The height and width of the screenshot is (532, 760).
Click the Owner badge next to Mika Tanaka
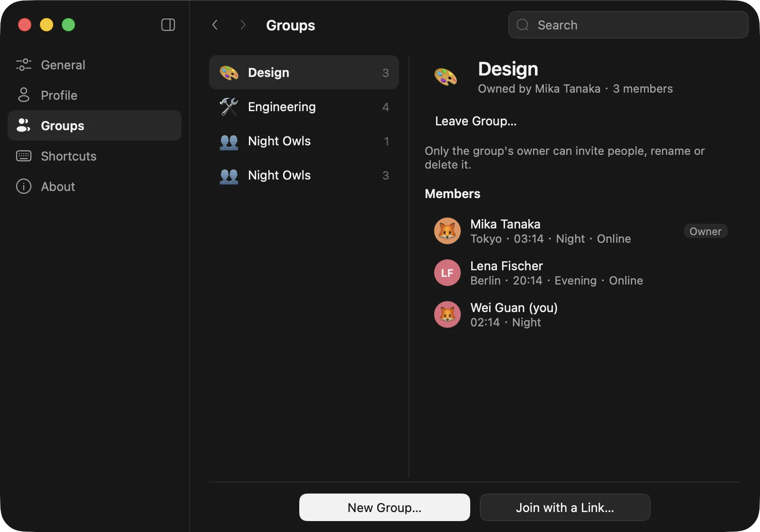[x=705, y=231]
